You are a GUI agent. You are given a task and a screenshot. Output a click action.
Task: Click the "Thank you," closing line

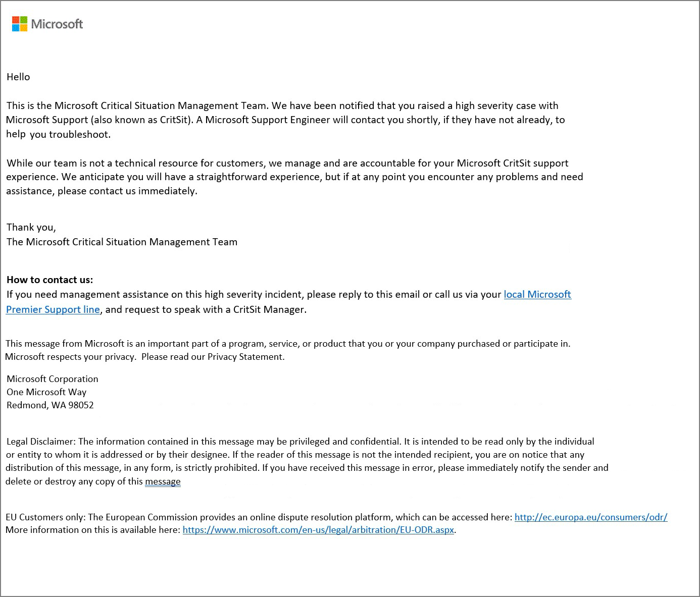pyautogui.click(x=31, y=227)
